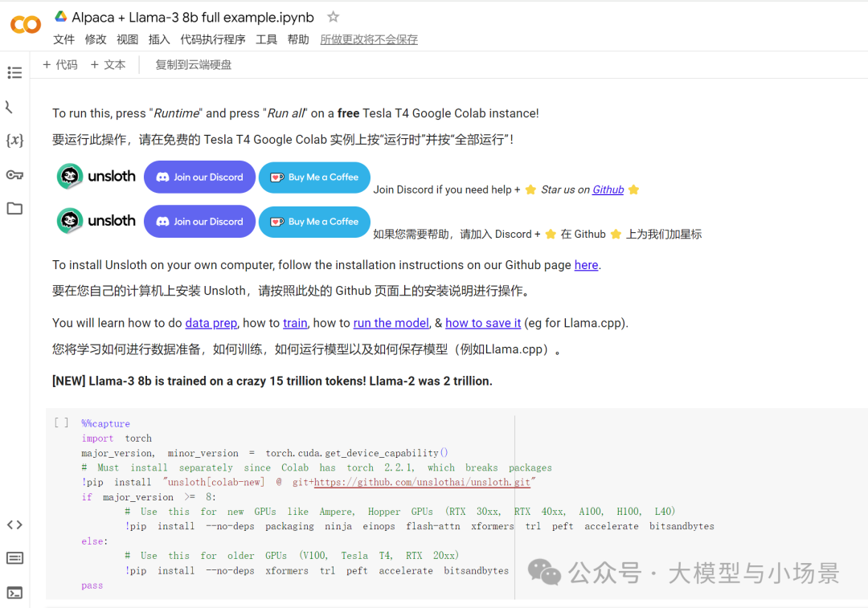868x608 pixels.
Task: Open the files folder icon panel
Action: tap(14, 208)
